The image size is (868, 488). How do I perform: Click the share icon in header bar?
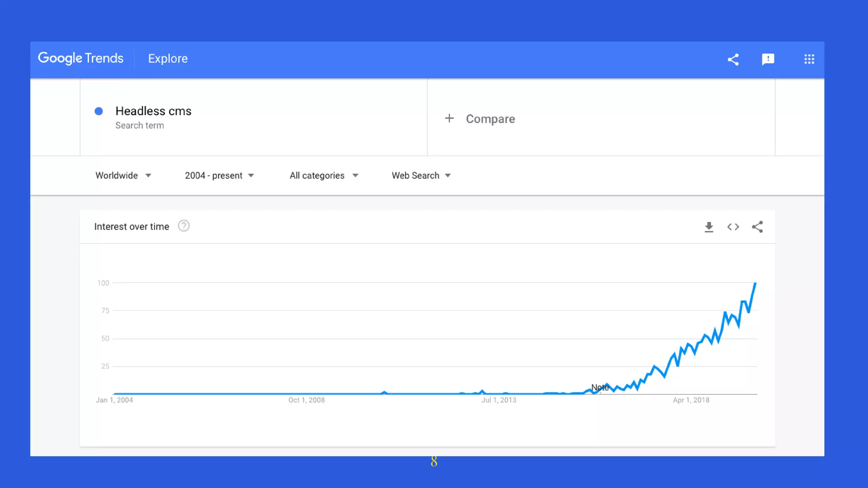733,59
